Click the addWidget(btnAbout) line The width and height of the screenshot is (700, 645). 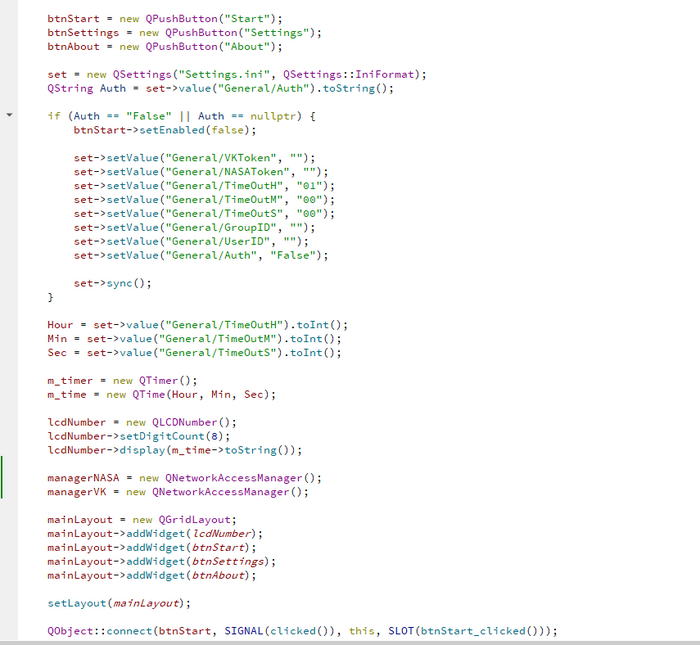point(152,575)
